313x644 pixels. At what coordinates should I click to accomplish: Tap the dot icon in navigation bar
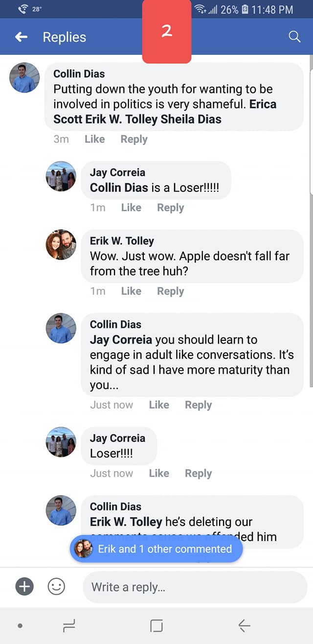coord(20,625)
